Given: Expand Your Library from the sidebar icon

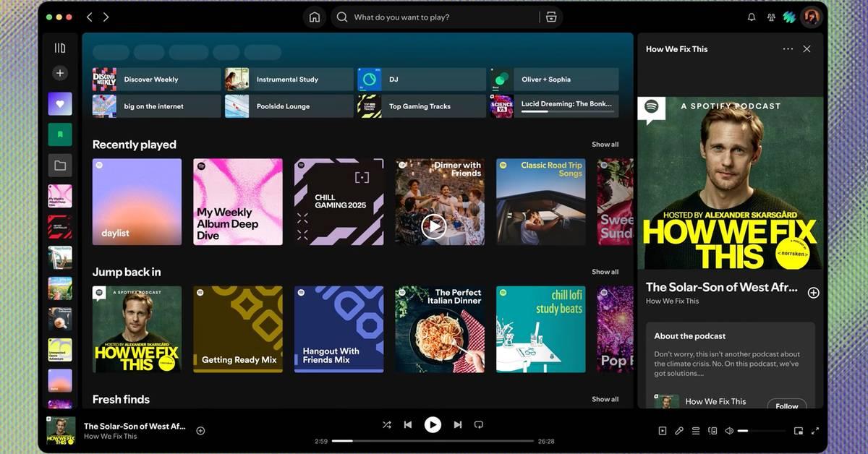Looking at the screenshot, I should tap(60, 48).
